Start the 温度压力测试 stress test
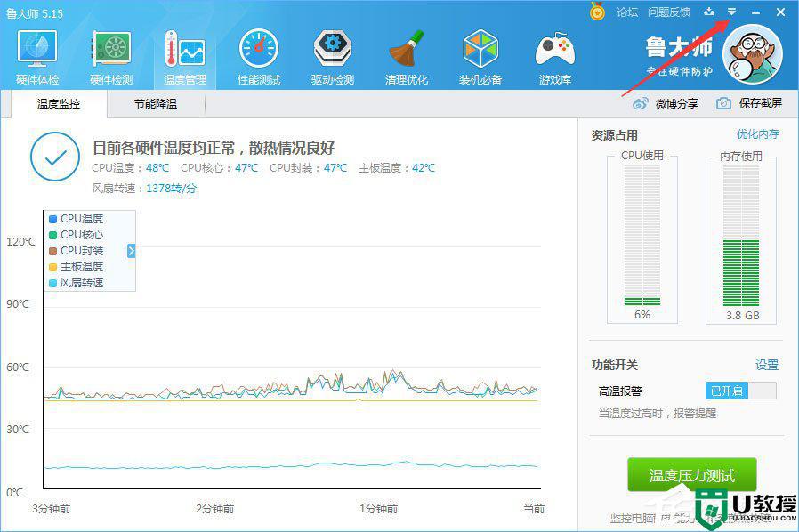 pos(691,475)
